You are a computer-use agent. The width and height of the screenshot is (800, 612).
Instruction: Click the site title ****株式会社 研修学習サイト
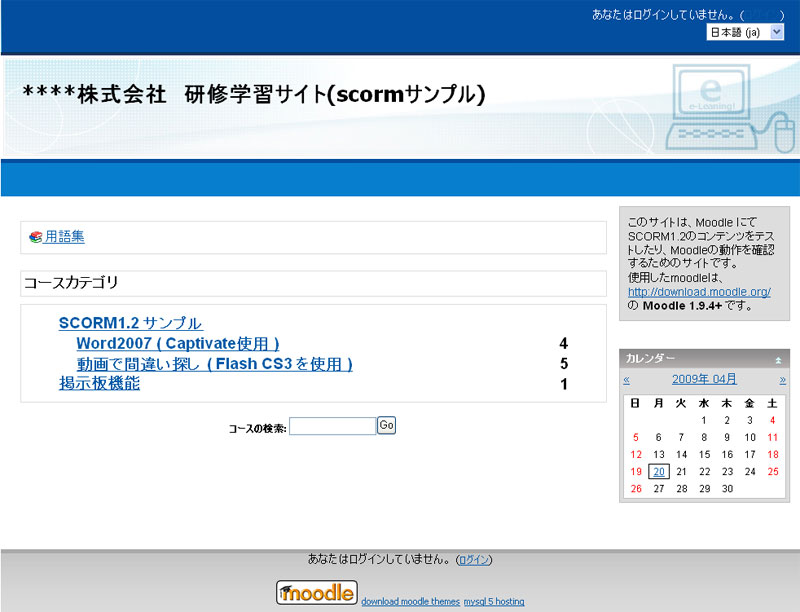pyautogui.click(x=254, y=94)
